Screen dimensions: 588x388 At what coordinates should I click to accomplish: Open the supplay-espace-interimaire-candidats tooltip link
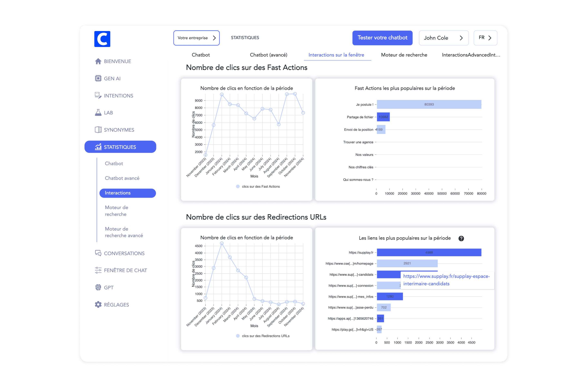tap(446, 280)
